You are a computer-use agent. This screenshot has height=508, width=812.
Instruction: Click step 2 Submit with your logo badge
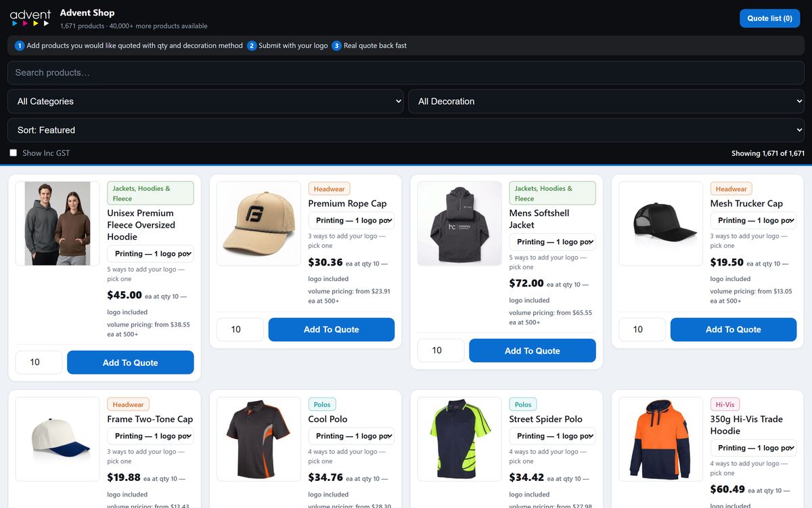click(x=252, y=45)
